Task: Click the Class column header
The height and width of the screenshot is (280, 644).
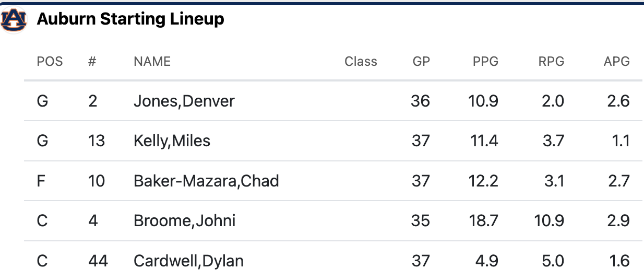Action: click(361, 62)
